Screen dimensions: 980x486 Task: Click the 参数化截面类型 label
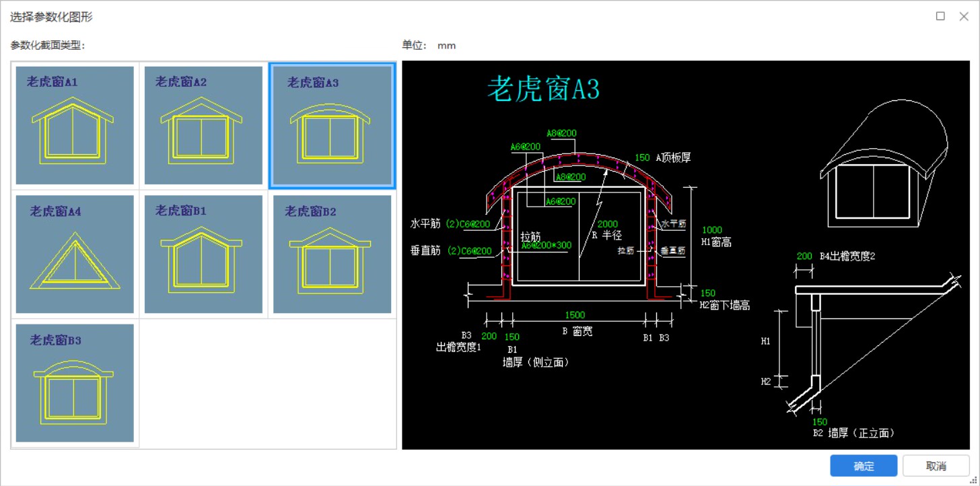[x=48, y=46]
